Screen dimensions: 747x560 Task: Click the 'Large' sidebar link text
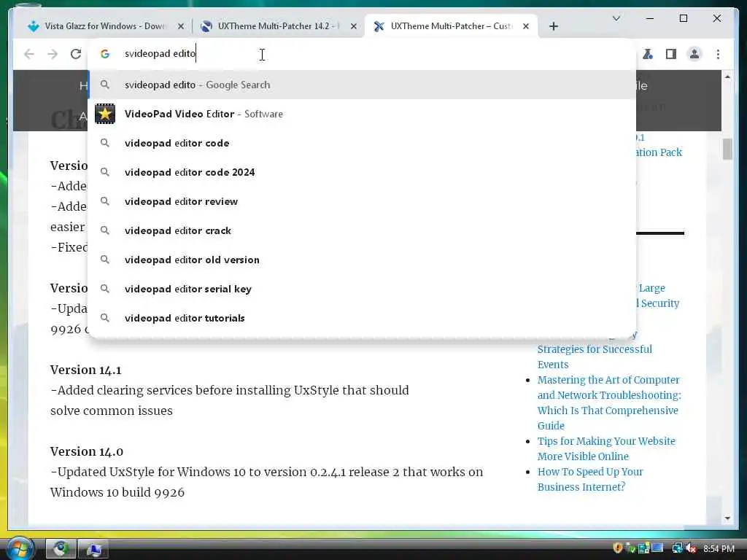[x=651, y=288]
